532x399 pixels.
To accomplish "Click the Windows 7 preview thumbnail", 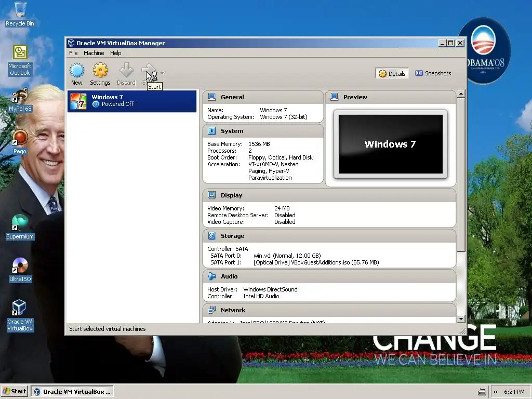I will pos(391,144).
